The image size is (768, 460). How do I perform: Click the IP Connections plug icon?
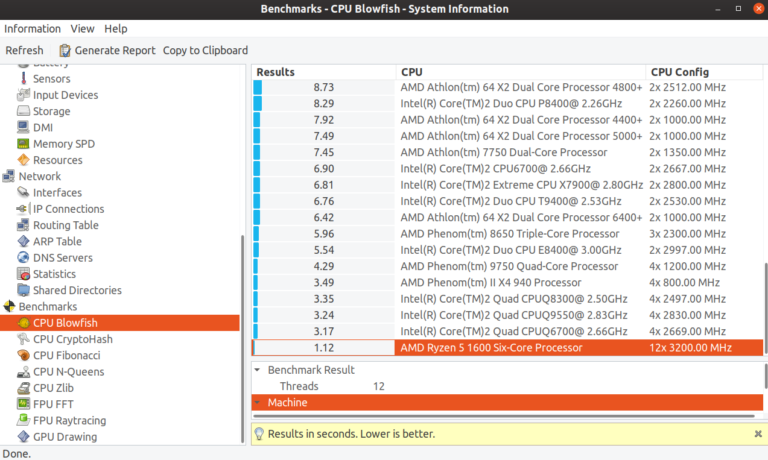point(23,209)
